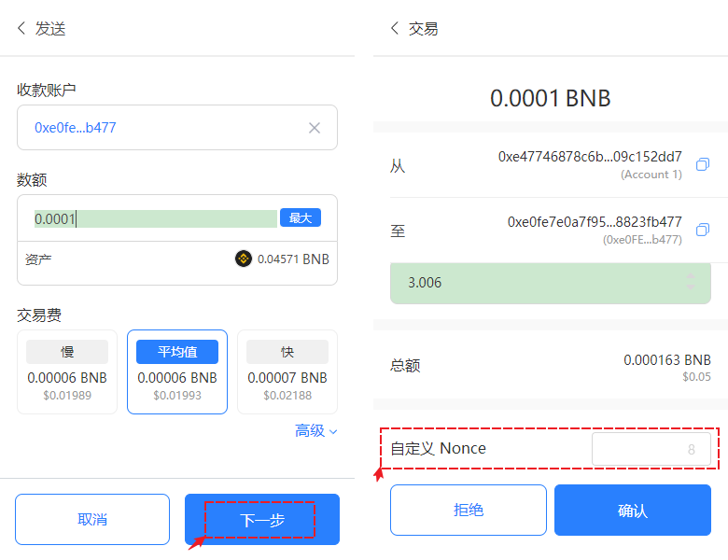Screen dimensions: 728x560
Task: Clear the recipient address 0xe0fe...b477
Action: [315, 128]
